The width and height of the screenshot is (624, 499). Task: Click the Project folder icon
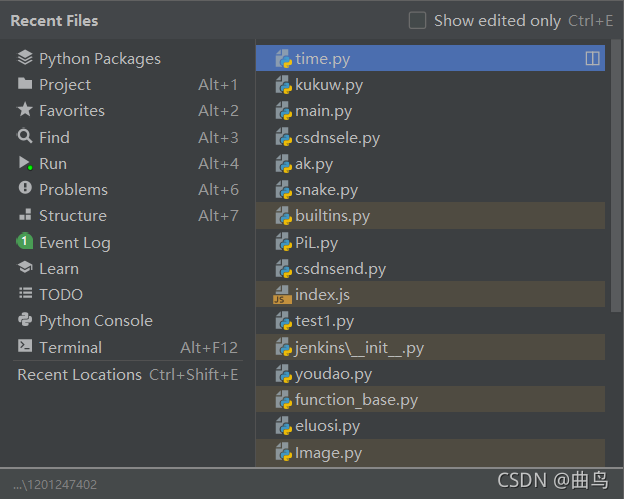(x=25, y=84)
